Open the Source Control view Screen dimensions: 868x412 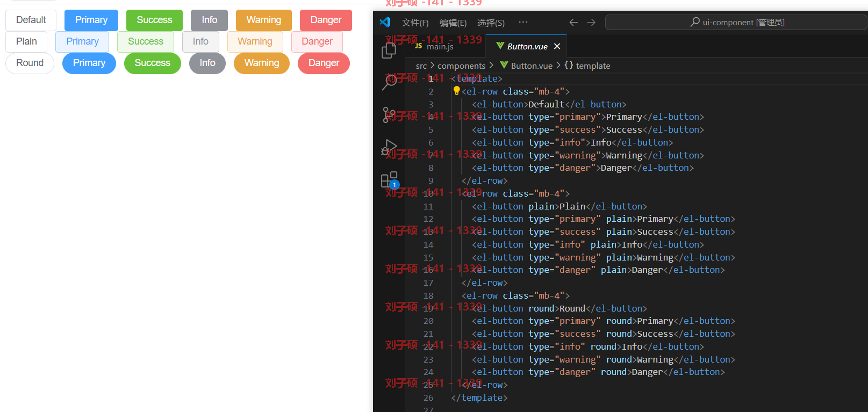389,115
